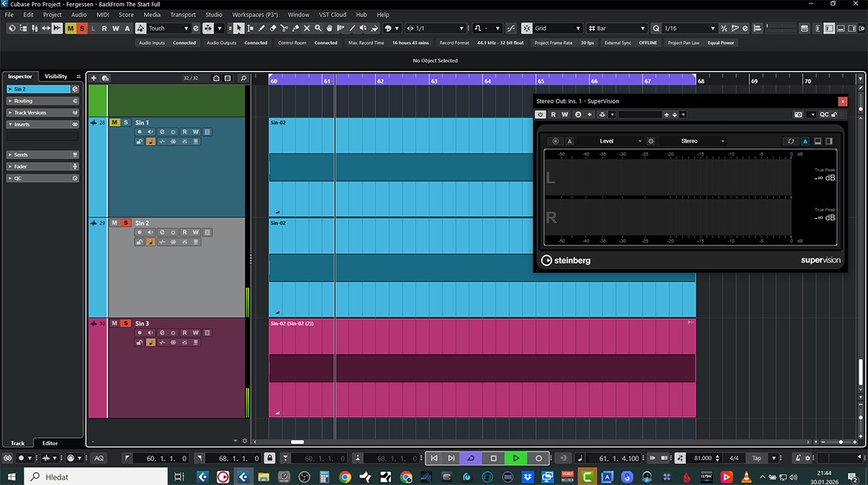Viewport: 868px width, 485px height.
Task: Open the Transport menu
Action: pos(183,14)
